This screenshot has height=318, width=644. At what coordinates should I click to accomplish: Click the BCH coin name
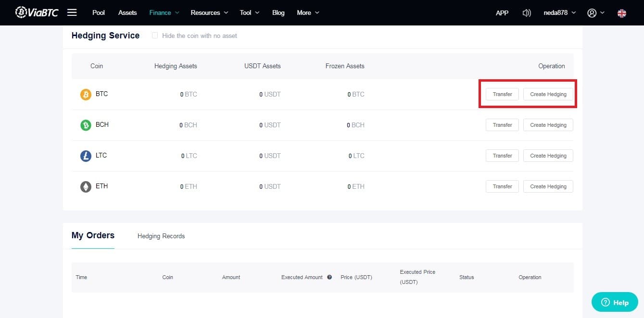click(102, 124)
